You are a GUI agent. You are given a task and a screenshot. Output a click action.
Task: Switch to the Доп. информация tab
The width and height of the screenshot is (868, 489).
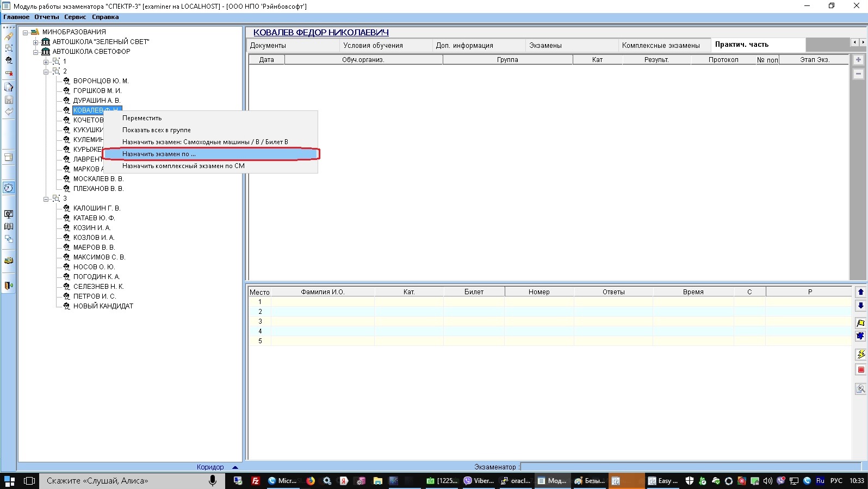[479, 45]
